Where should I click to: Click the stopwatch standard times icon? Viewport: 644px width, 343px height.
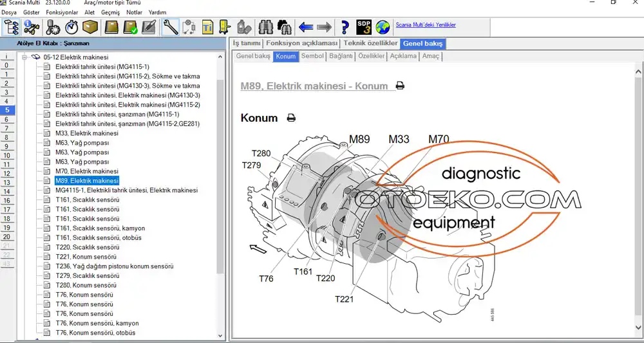coord(71,27)
